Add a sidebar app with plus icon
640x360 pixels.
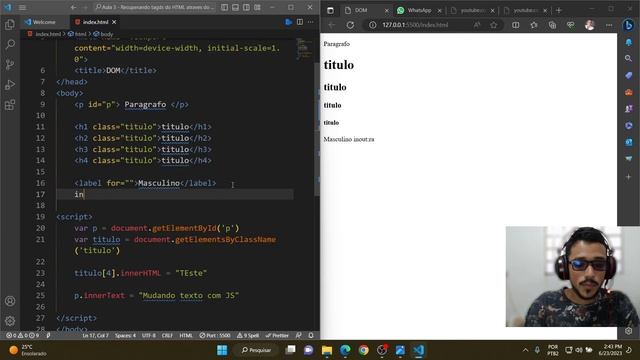629,177
